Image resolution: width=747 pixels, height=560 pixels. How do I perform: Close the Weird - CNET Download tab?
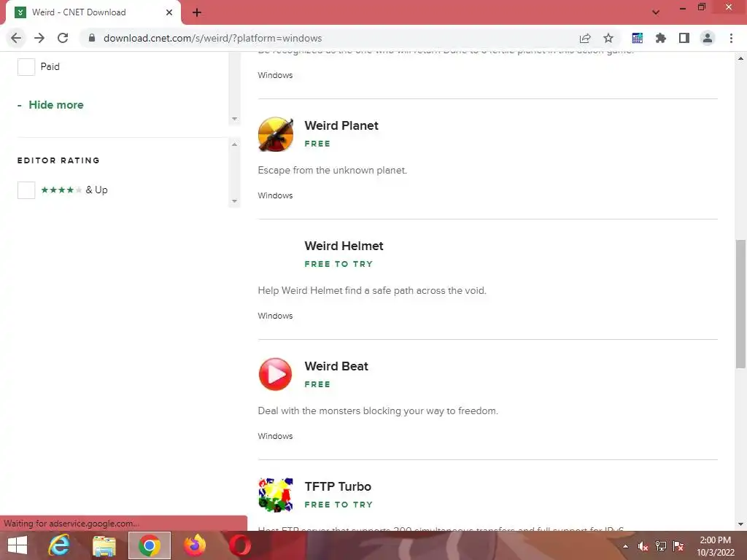coord(169,12)
